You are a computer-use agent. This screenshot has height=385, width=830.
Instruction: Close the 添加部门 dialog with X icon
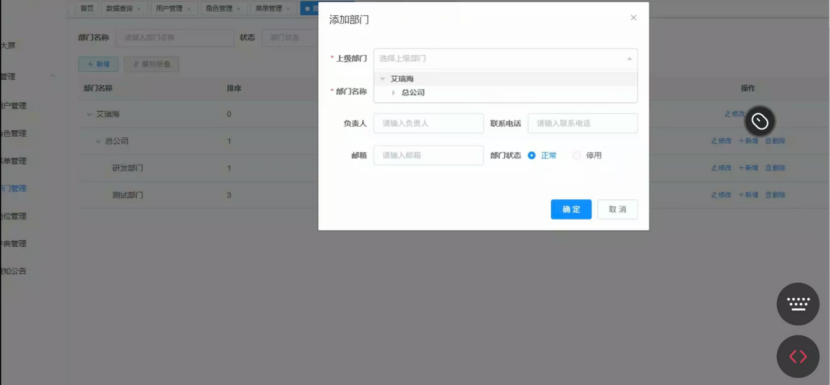[633, 17]
